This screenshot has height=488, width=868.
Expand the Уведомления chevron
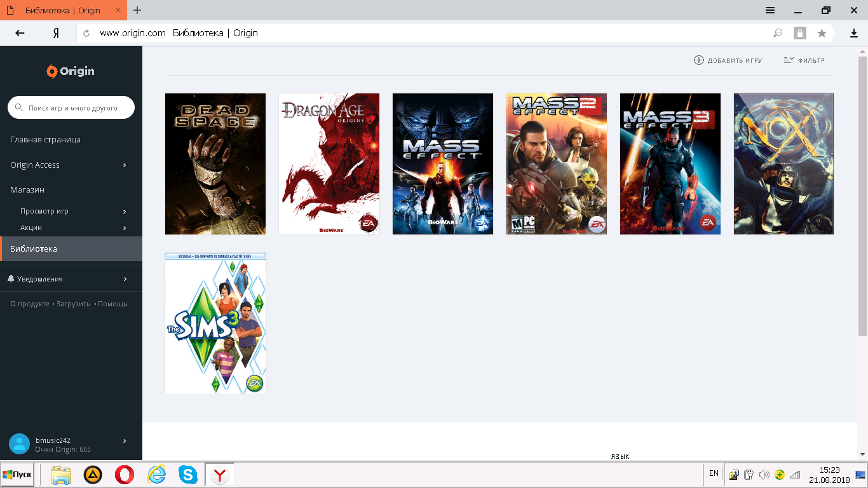point(125,279)
